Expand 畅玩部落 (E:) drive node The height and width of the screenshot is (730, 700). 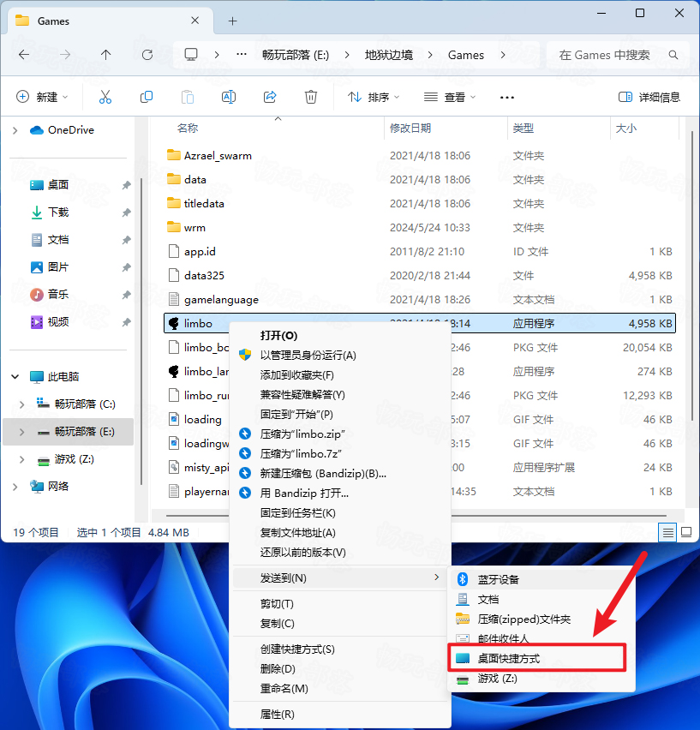point(22,432)
